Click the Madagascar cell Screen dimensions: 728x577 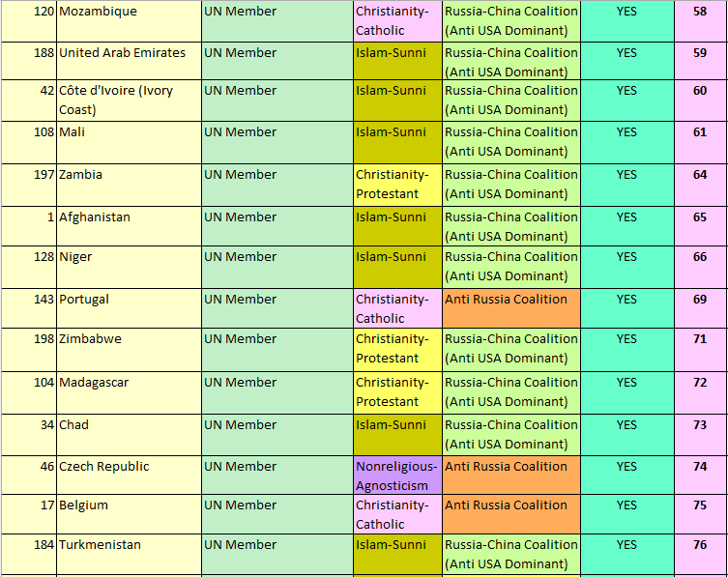click(x=130, y=392)
